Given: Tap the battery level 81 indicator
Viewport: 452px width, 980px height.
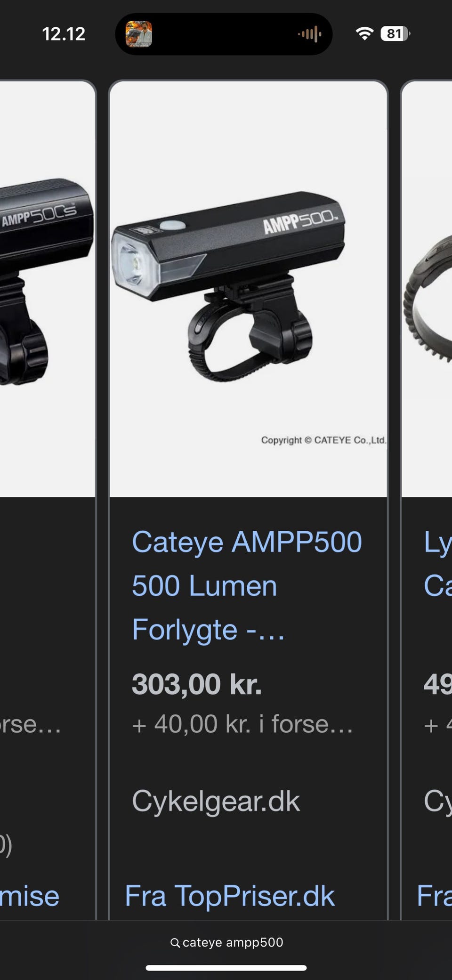Looking at the screenshot, I should pos(395,33).
